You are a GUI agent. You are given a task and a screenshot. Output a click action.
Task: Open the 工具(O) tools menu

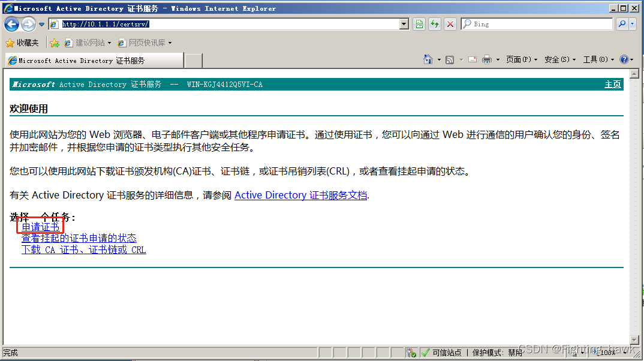click(598, 59)
